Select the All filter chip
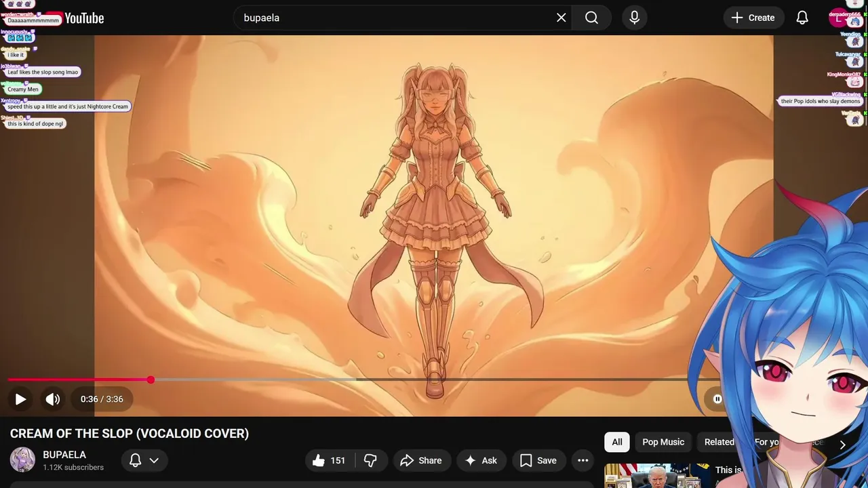Image resolution: width=868 pixels, height=488 pixels. tap(617, 442)
